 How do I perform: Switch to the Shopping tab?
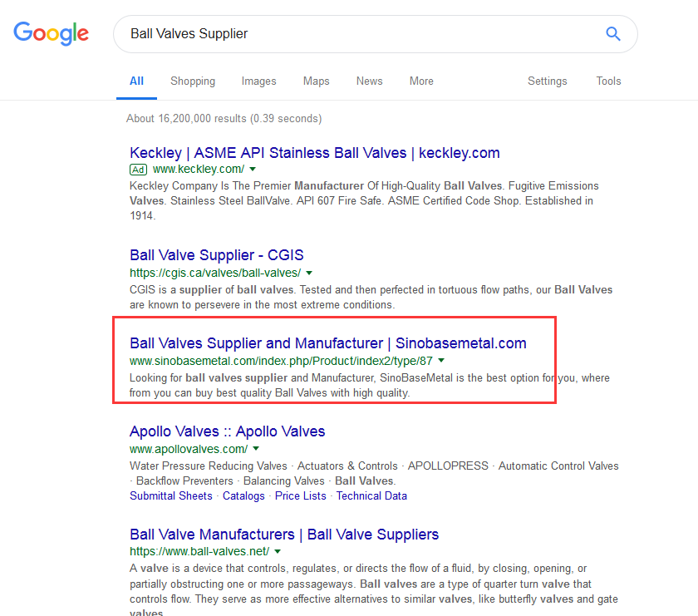[193, 81]
